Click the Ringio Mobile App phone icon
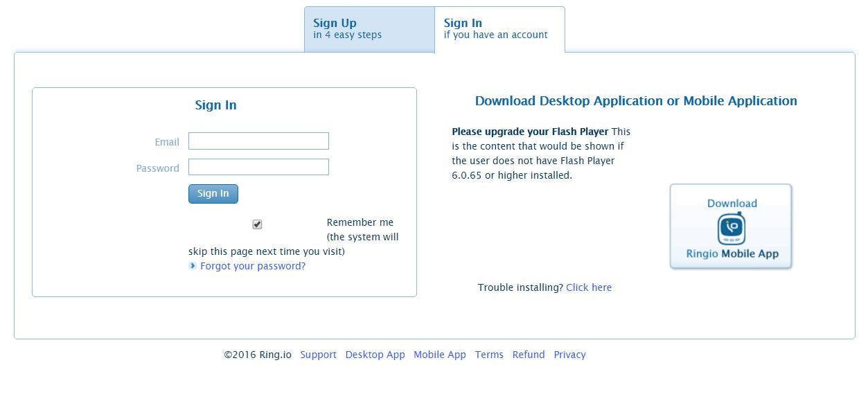 click(x=731, y=229)
